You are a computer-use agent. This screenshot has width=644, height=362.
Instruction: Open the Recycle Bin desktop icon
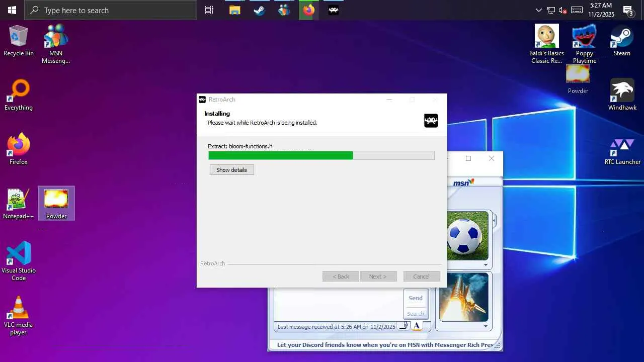(19, 41)
